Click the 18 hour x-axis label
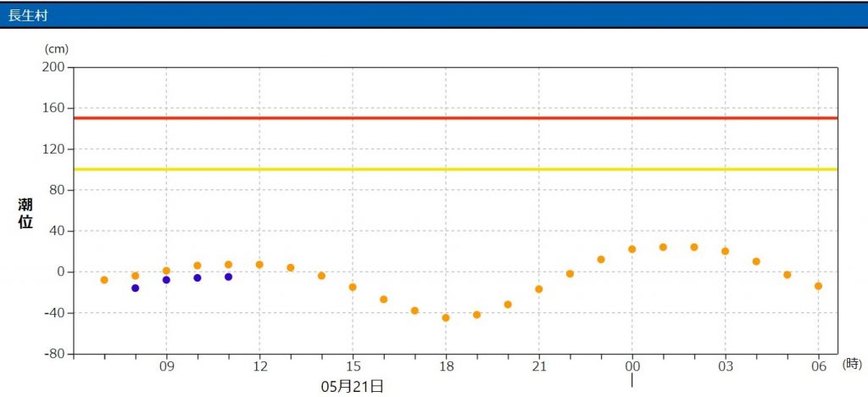The height and width of the screenshot is (397, 868). [x=446, y=367]
